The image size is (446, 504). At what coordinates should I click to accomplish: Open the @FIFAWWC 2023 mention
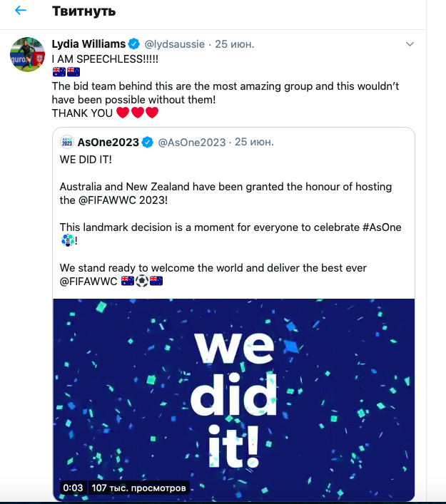pos(128,200)
